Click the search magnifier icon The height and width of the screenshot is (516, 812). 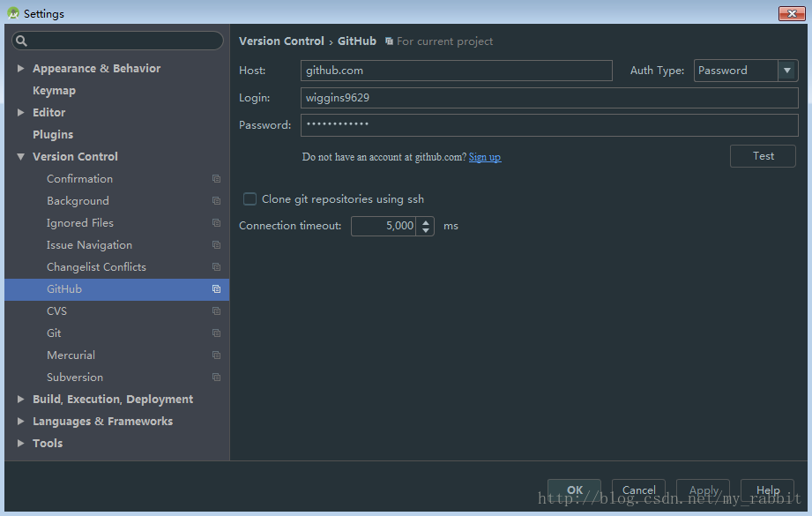point(21,41)
